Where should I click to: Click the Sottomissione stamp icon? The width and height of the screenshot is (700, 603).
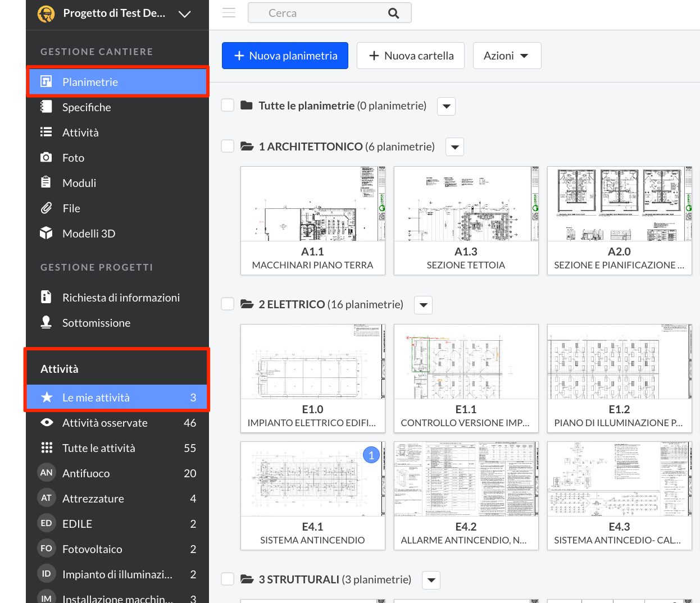click(46, 322)
